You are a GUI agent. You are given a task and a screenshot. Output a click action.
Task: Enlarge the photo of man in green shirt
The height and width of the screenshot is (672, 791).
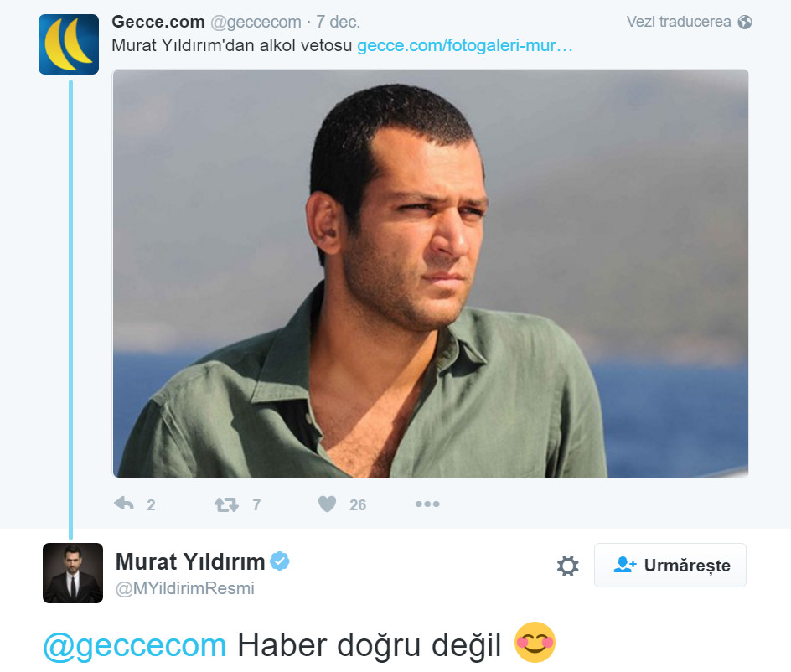click(x=431, y=273)
